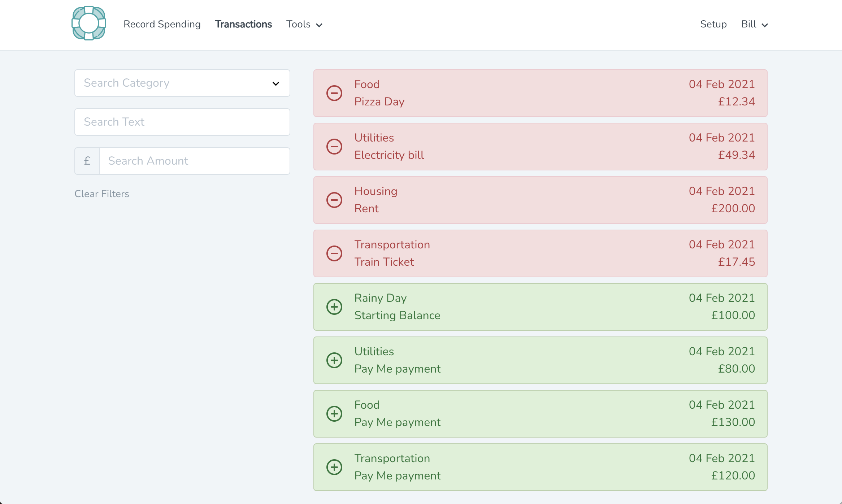This screenshot has height=504, width=842.
Task: Click minus icon on Train Ticket row
Action: point(334,253)
